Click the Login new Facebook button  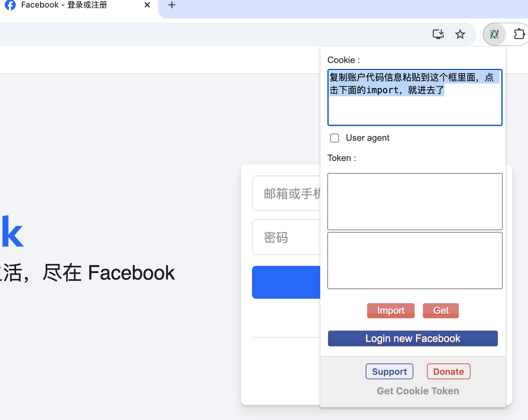coord(413,338)
